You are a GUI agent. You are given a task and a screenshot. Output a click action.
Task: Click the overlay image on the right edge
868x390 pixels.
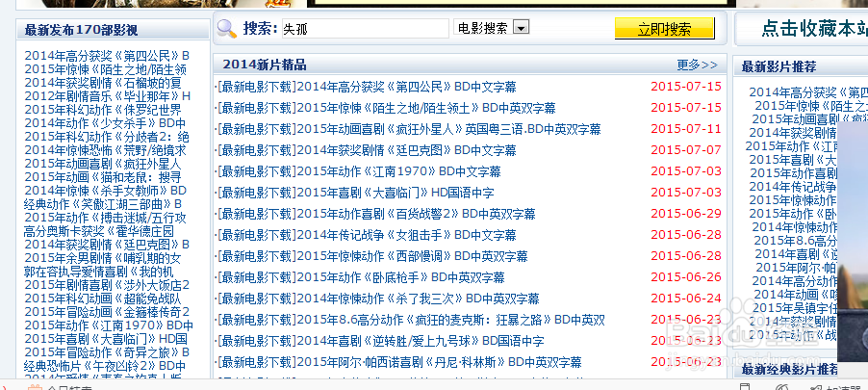853,242
